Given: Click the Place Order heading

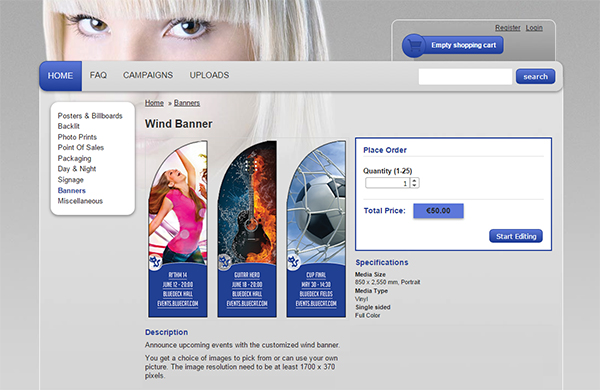Looking at the screenshot, I should 385,150.
